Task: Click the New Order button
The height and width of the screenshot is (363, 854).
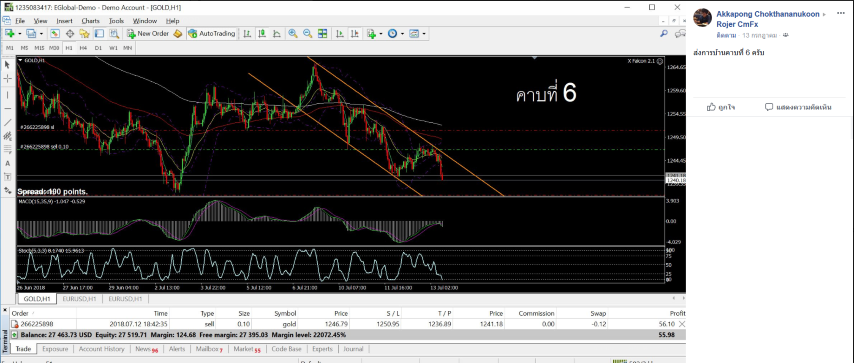Action: tap(148, 34)
